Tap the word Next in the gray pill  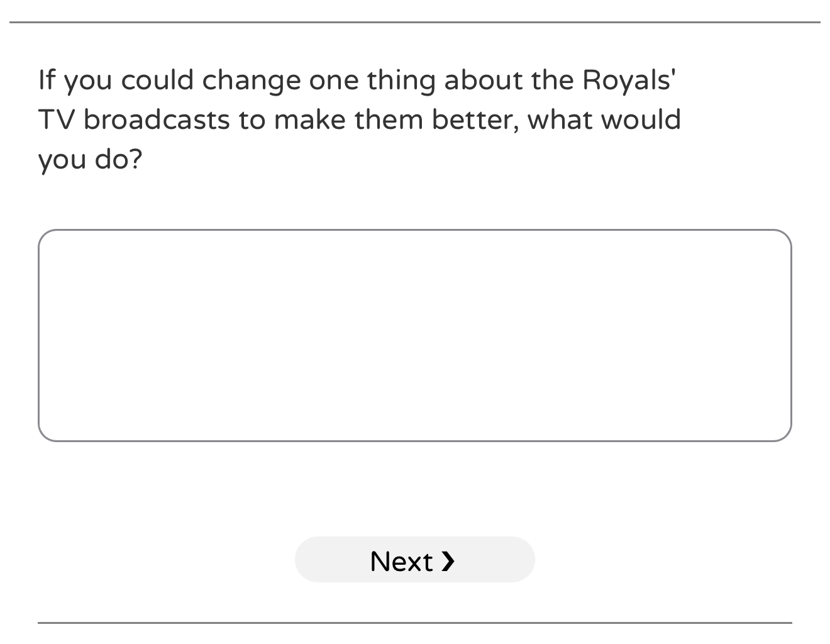tap(401, 561)
